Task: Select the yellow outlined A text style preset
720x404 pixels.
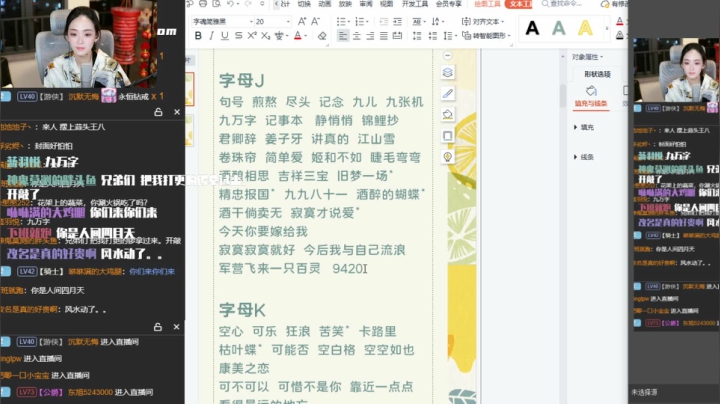Action: point(585,28)
